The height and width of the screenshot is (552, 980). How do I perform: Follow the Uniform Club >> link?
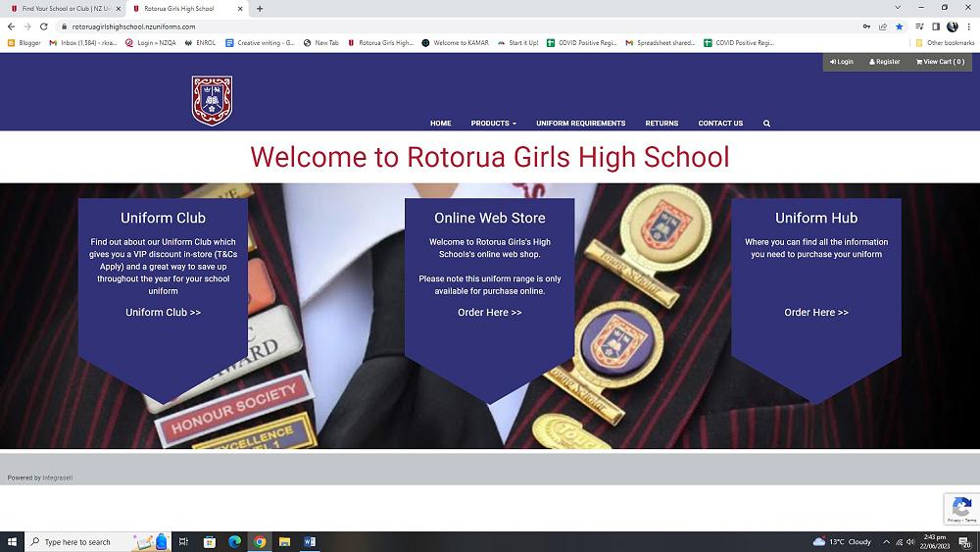(x=163, y=313)
